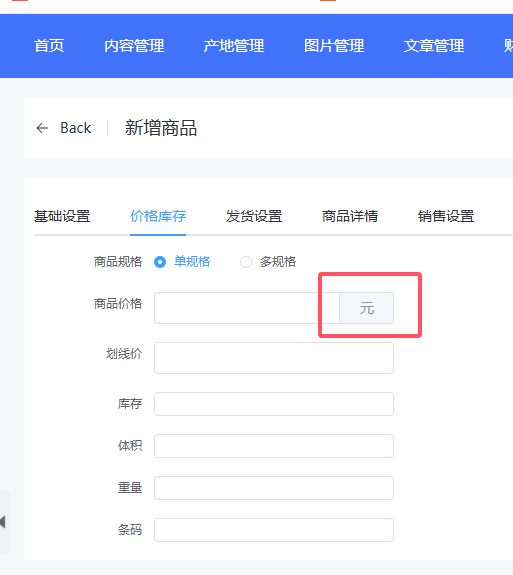513x575 pixels.
Task: Switch to the 发货设置 tab
Action: pyautogui.click(x=254, y=216)
